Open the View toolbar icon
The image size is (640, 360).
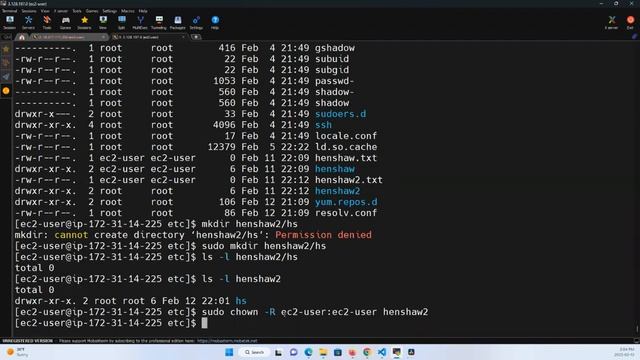(103, 22)
